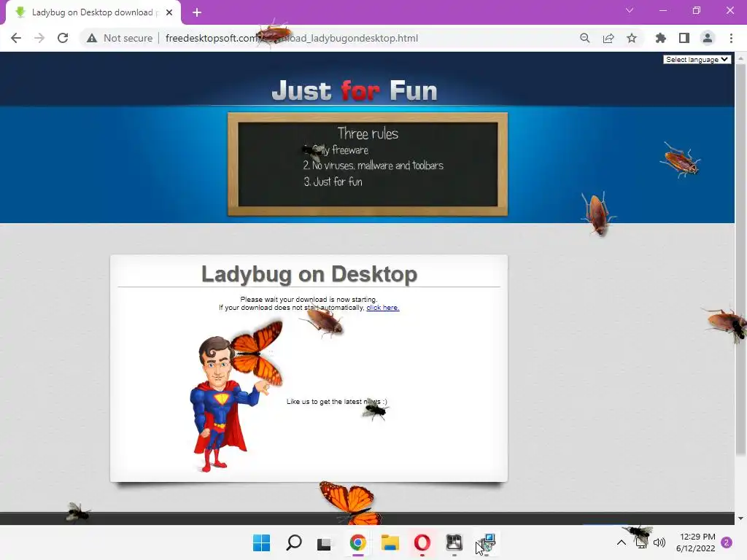The height and width of the screenshot is (560, 747).
Task: Click the Chrome taskbar icon
Action: tap(357, 542)
